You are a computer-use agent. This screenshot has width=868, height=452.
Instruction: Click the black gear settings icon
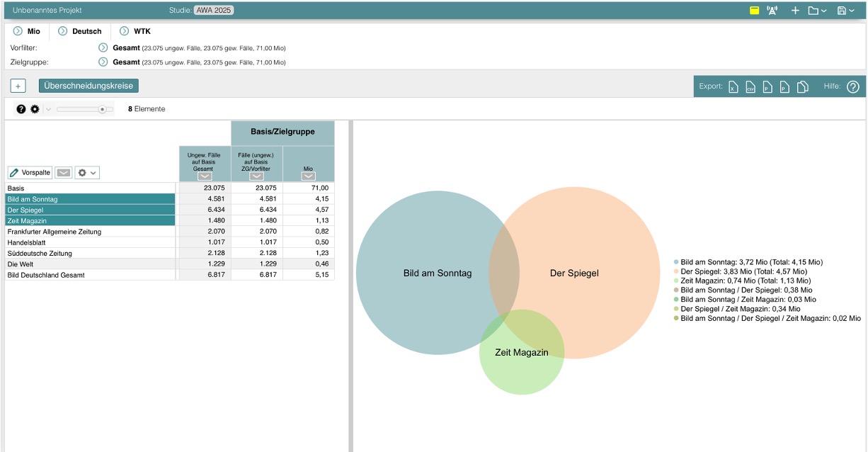point(35,109)
